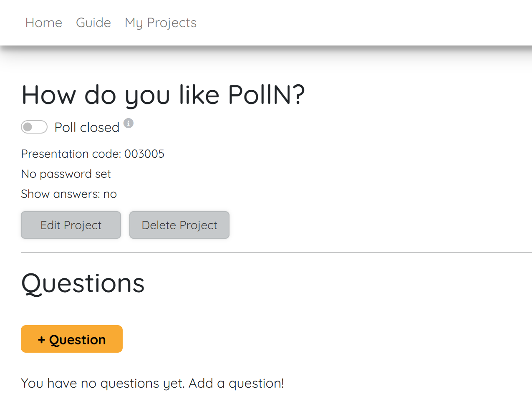Click the 'Questions' section heading

pos(83,283)
